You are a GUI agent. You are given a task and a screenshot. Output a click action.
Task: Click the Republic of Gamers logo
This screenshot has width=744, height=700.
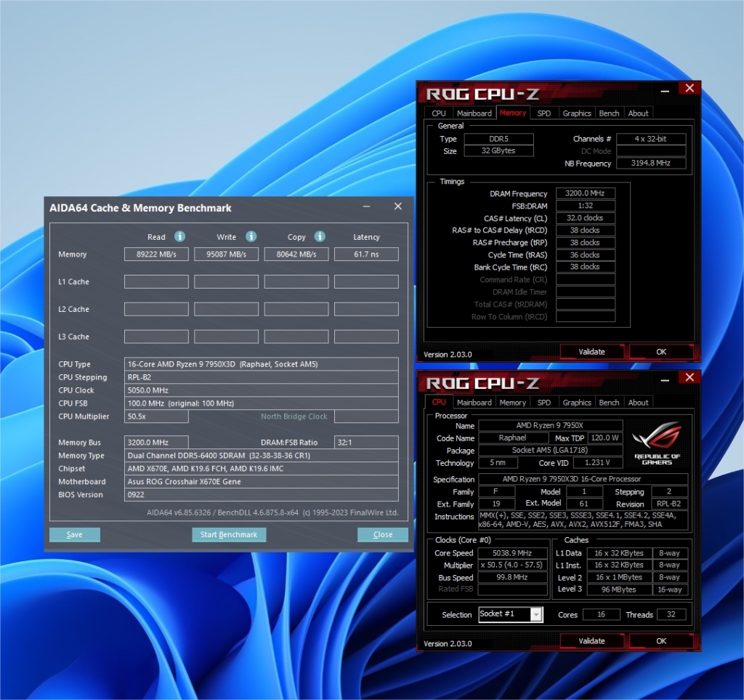(x=657, y=444)
